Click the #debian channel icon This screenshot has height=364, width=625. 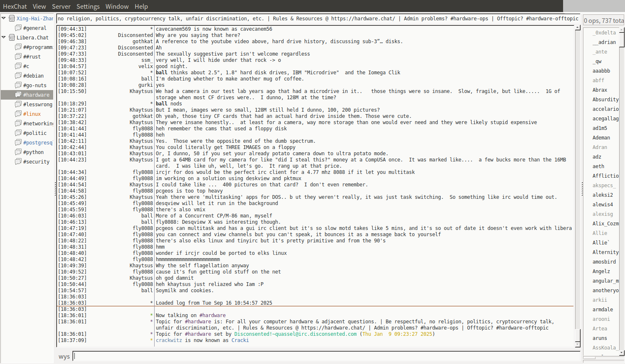[x=18, y=76]
